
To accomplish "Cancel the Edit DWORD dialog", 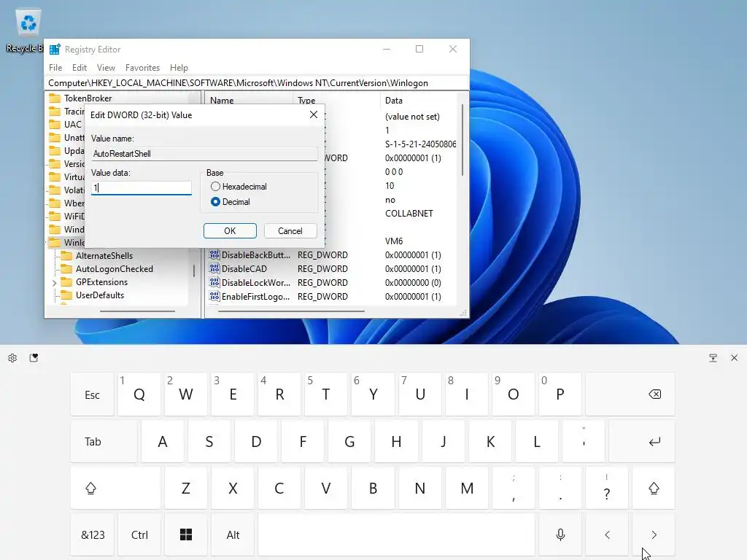I will tap(290, 231).
